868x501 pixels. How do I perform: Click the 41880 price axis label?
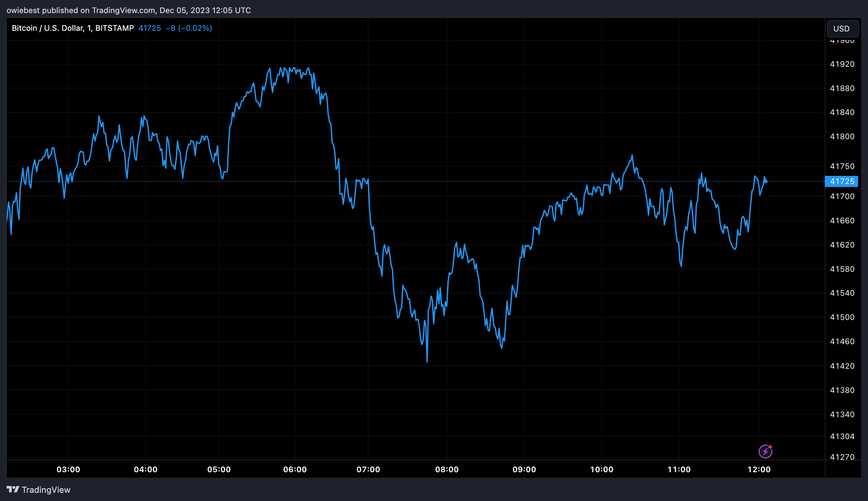pyautogui.click(x=842, y=88)
